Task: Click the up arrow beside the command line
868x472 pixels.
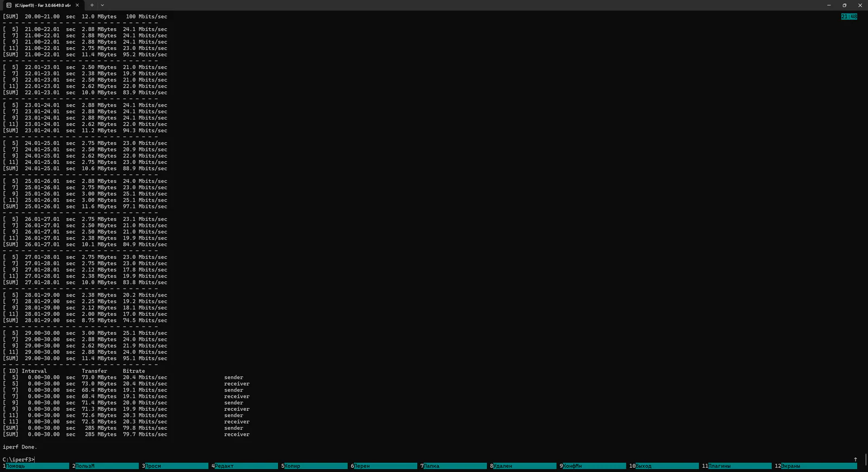Action: tap(856, 460)
